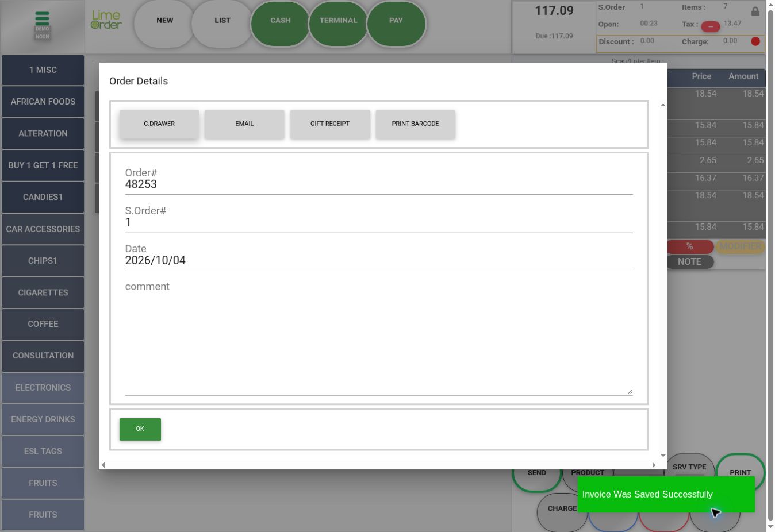
Task: Click the red Charge indicator dot
Action: coord(755,41)
